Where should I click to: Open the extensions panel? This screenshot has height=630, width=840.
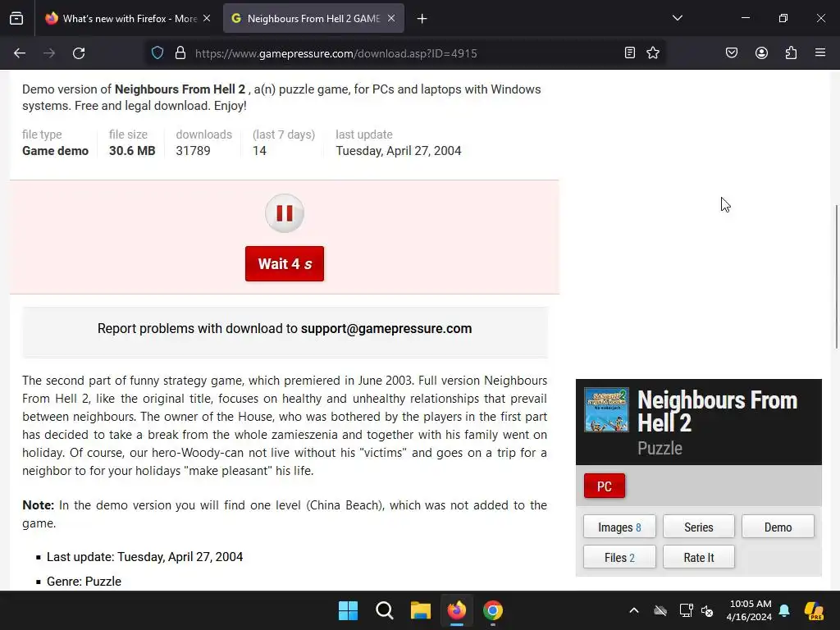click(791, 52)
